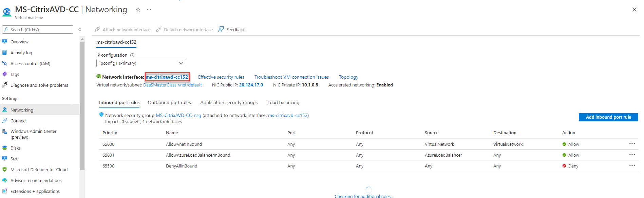Image resolution: width=644 pixels, height=198 pixels.
Task: Select the Load balancing tab
Action: pos(283,102)
